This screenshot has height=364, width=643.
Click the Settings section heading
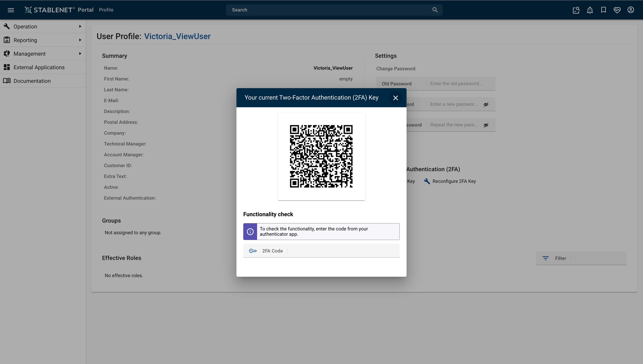(386, 56)
